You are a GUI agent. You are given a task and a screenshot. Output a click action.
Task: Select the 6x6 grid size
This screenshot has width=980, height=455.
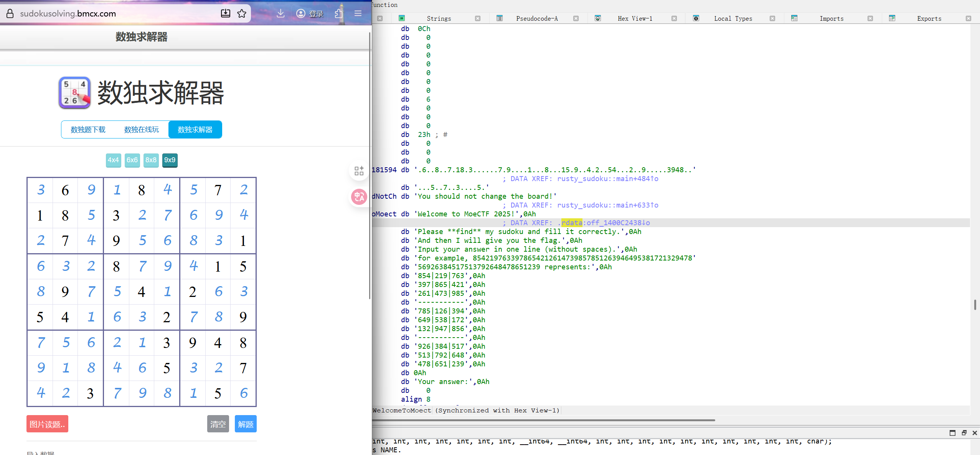(x=132, y=160)
